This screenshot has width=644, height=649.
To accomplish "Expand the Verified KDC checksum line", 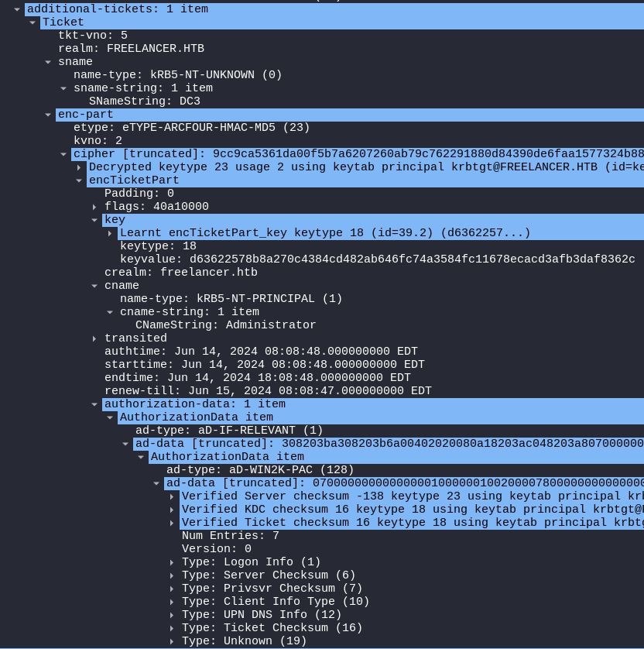I will [x=172, y=510].
